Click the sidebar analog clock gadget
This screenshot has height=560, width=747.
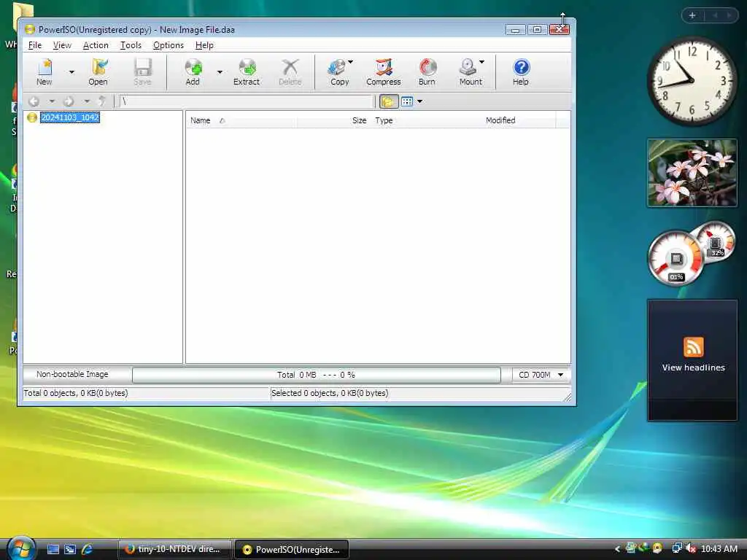point(692,81)
